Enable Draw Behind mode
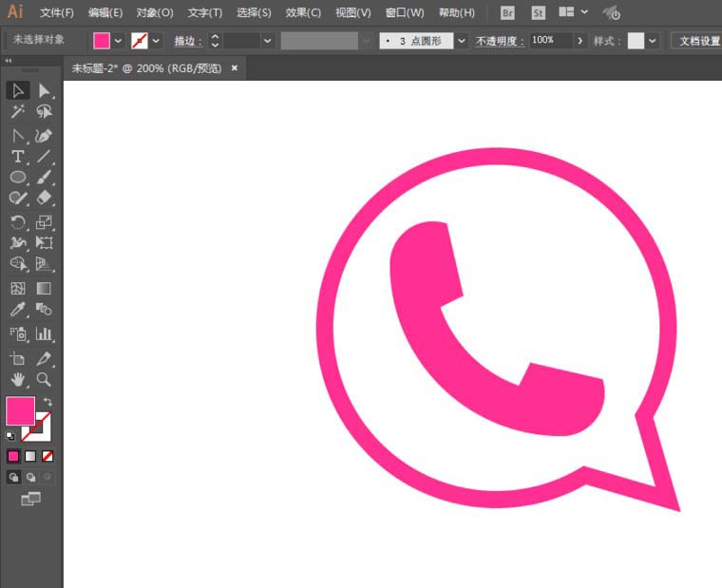The width and height of the screenshot is (722, 588). click(x=30, y=477)
